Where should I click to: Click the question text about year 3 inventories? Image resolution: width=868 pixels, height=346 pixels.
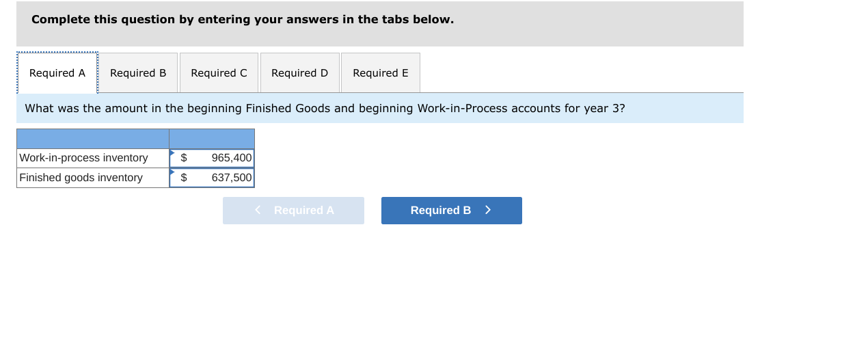tap(325, 108)
